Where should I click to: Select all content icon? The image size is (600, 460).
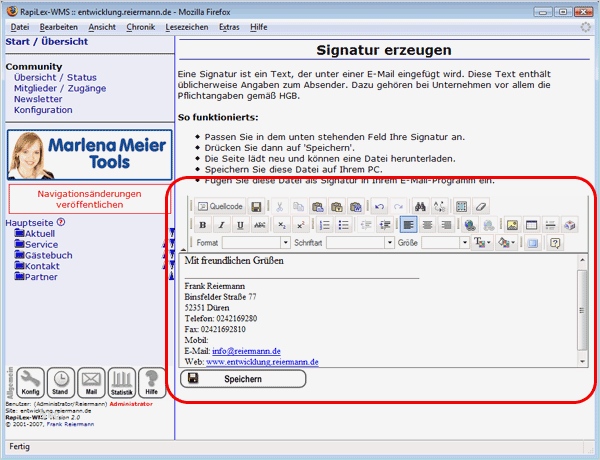tap(461, 207)
